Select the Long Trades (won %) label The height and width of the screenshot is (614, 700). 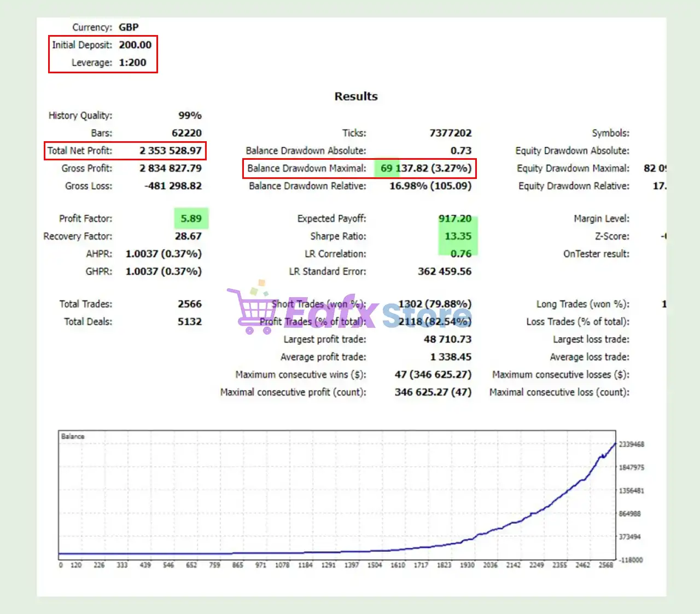(x=582, y=304)
